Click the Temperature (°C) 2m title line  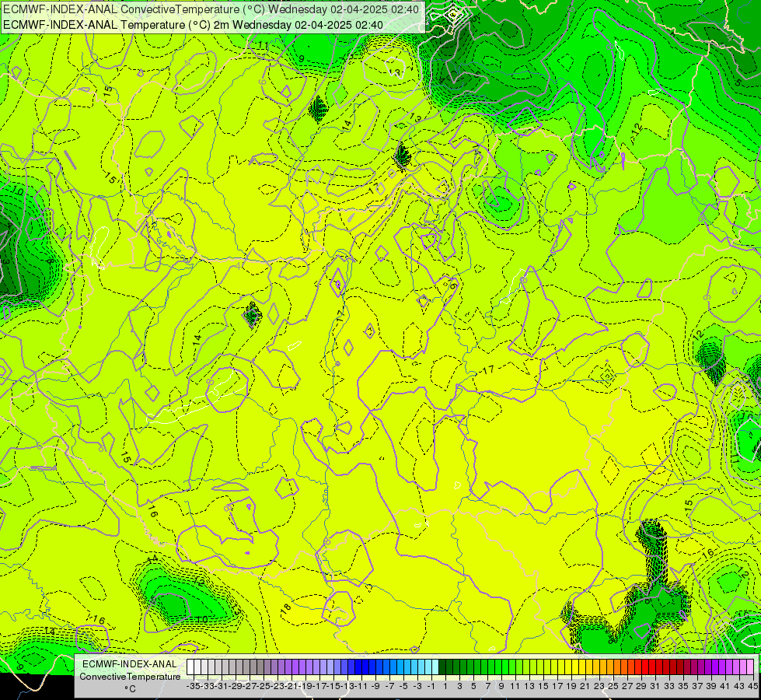click(193, 25)
